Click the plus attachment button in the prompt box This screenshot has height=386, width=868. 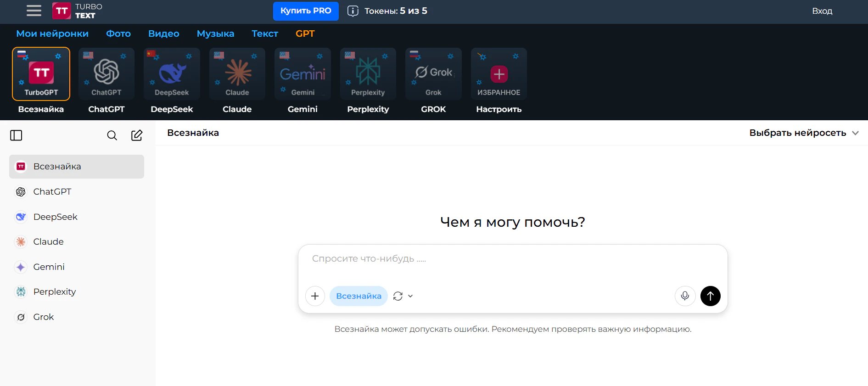(315, 296)
